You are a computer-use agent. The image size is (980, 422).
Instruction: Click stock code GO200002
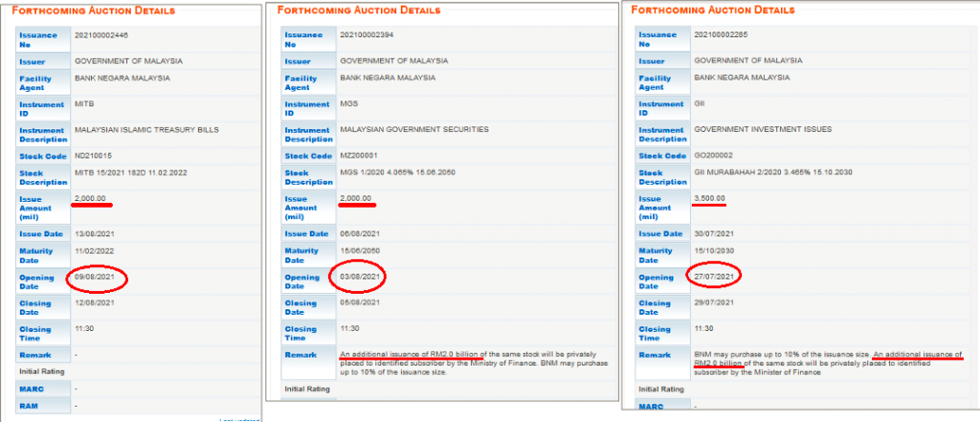point(713,154)
